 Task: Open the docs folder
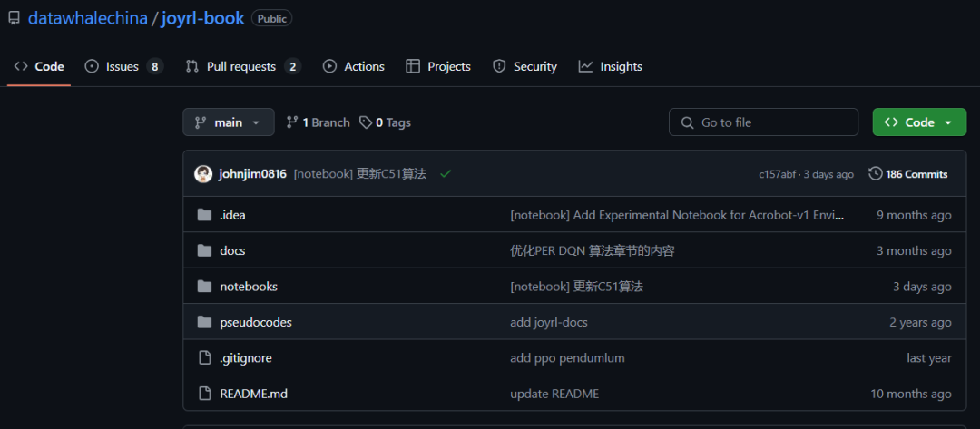[x=232, y=250]
